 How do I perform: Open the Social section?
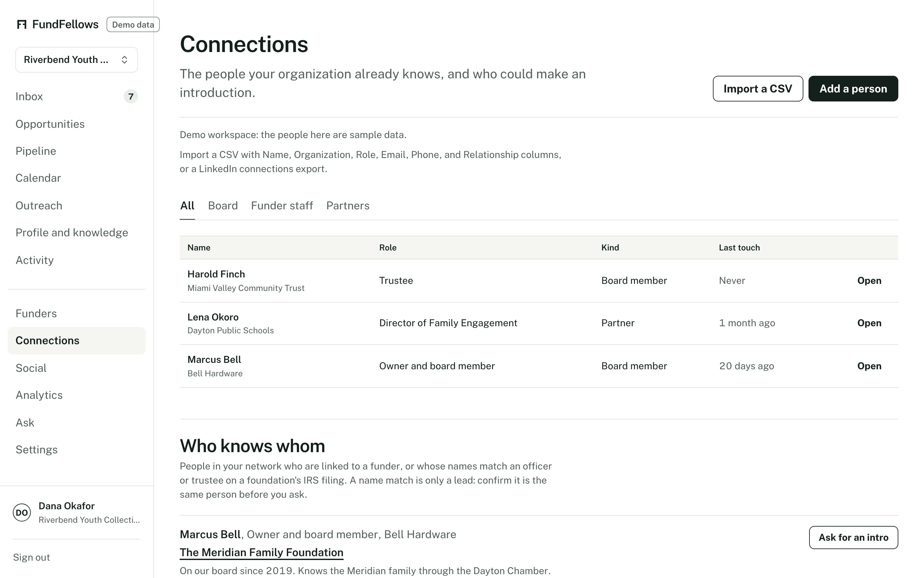pos(76,368)
